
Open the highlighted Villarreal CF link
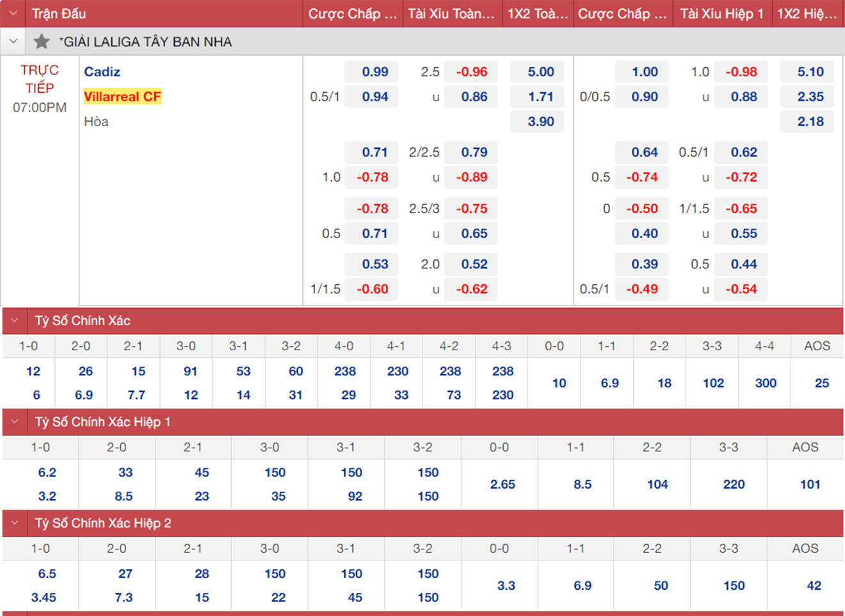pos(122,97)
